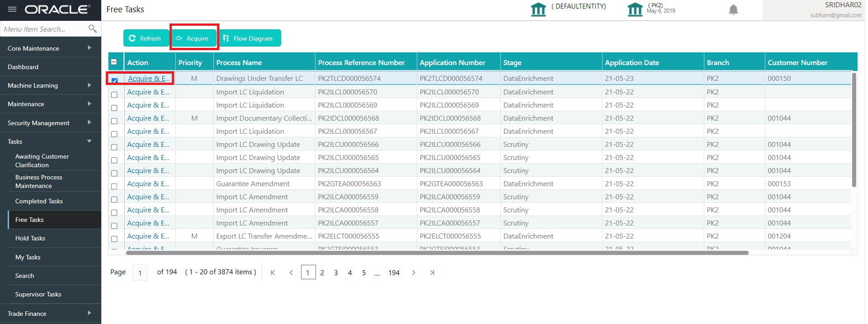Viewport: 868px width, 324px height.
Task: Click Acquire & Edit link for PK2TLCD000056574
Action: [149, 78]
